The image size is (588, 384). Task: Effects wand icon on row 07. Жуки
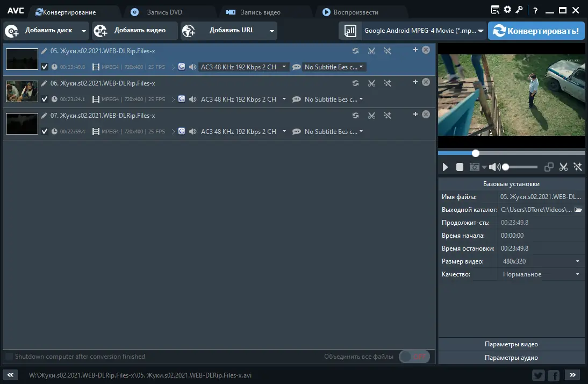[x=388, y=115]
